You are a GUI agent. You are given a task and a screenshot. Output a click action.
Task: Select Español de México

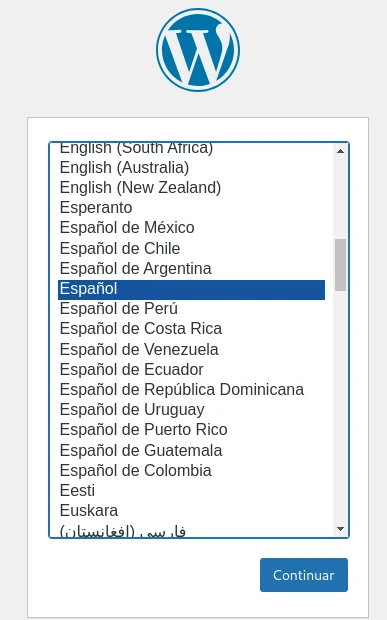point(192,228)
